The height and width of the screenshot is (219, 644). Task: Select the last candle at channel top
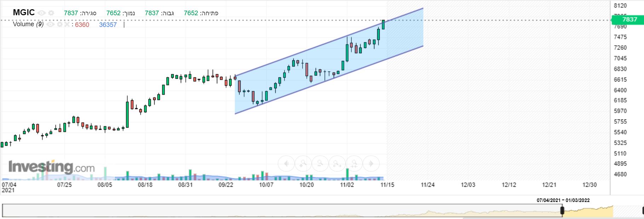383,24
